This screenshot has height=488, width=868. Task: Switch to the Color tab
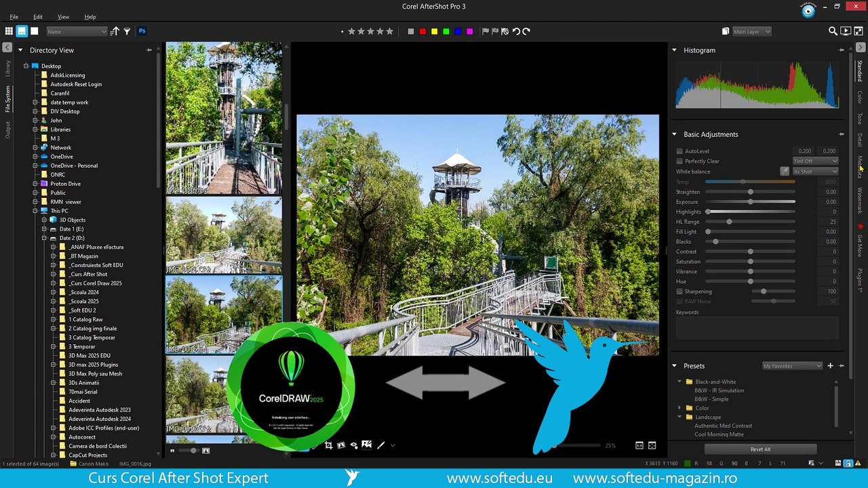coord(860,98)
